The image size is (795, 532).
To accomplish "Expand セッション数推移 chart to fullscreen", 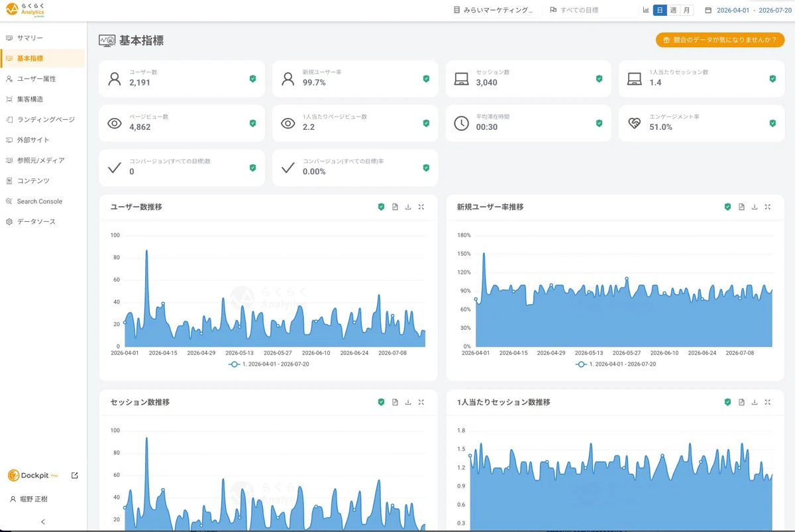I will click(421, 402).
